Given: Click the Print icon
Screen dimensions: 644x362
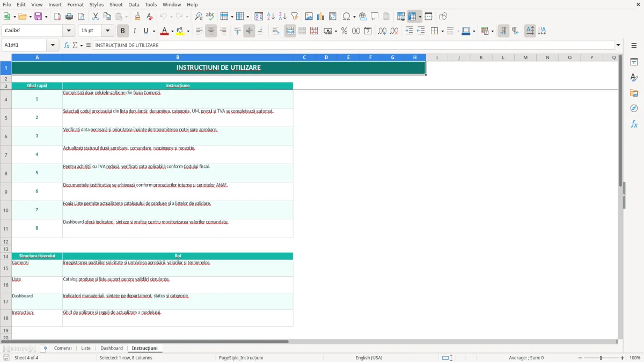Looking at the screenshot, I should pos(69,16).
